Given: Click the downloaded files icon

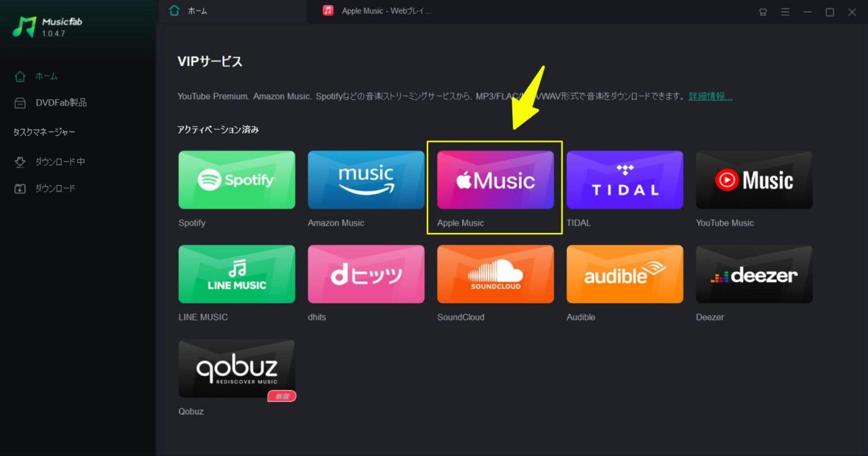Looking at the screenshot, I should 20,188.
